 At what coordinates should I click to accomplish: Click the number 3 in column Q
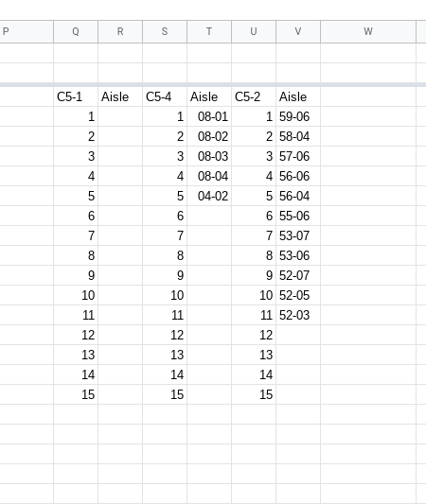[76, 157]
